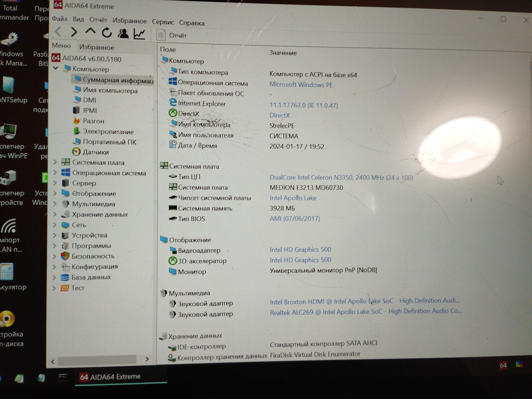Expand the Операционная система tree node
The image size is (532, 399).
point(55,172)
